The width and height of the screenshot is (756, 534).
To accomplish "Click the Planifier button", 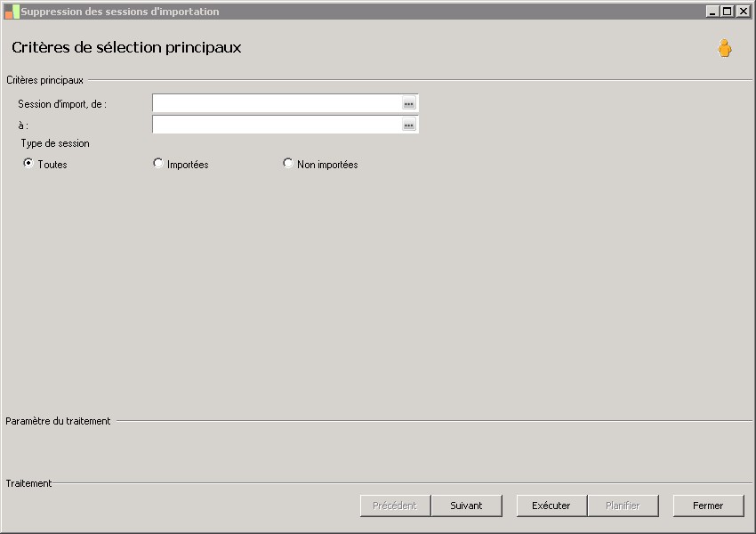I will (x=623, y=506).
